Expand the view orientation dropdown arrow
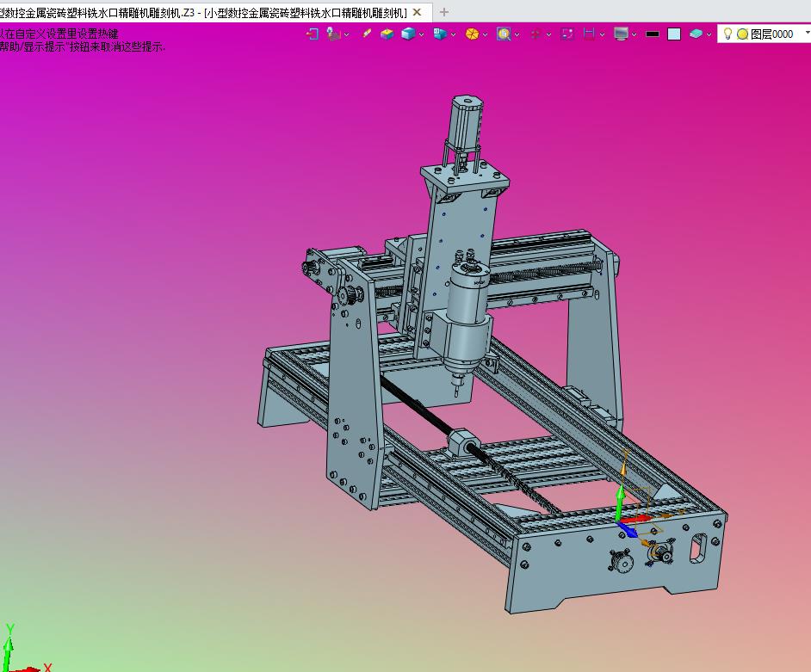The width and height of the screenshot is (811, 672). [454, 34]
